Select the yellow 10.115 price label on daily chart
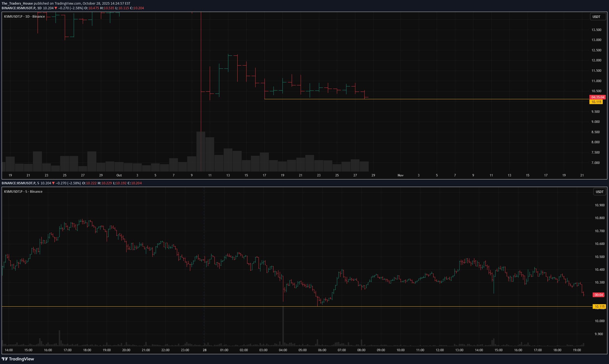 click(x=596, y=102)
